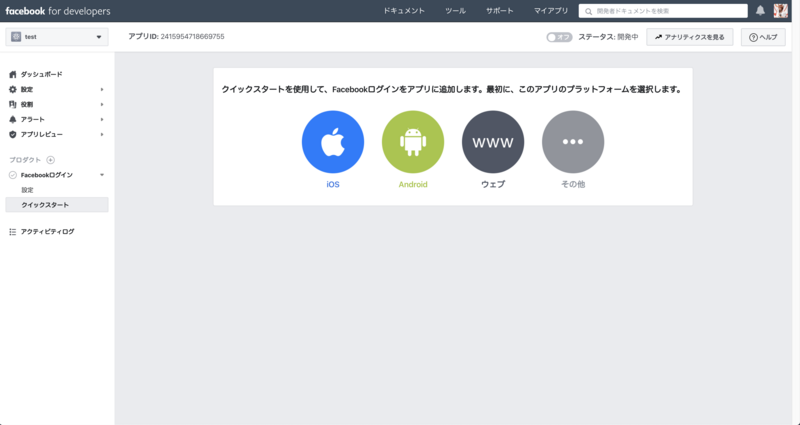Click the ステータス: 開発中 text
This screenshot has height=425, width=800.
(x=608, y=37)
